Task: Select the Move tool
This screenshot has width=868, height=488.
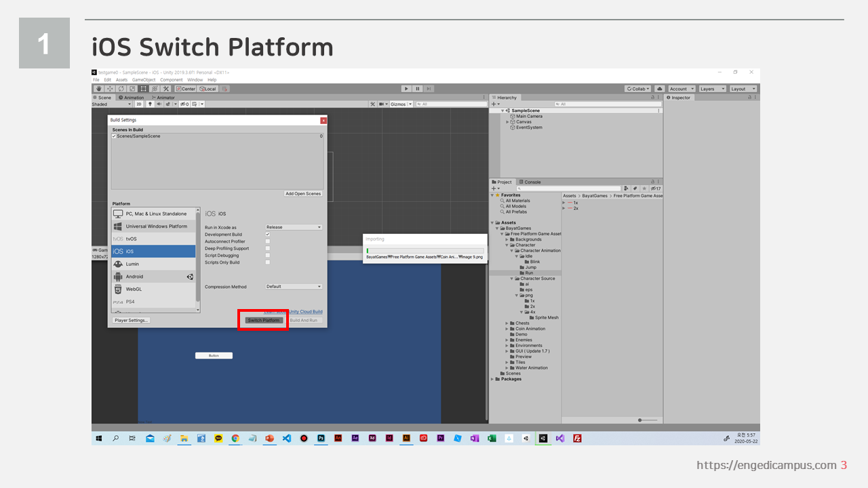Action: pos(110,89)
